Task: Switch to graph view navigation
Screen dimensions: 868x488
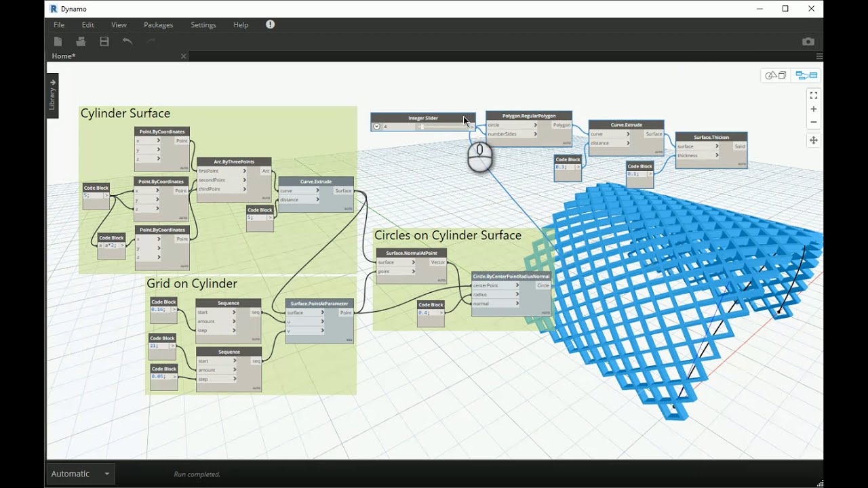Action: pos(806,75)
